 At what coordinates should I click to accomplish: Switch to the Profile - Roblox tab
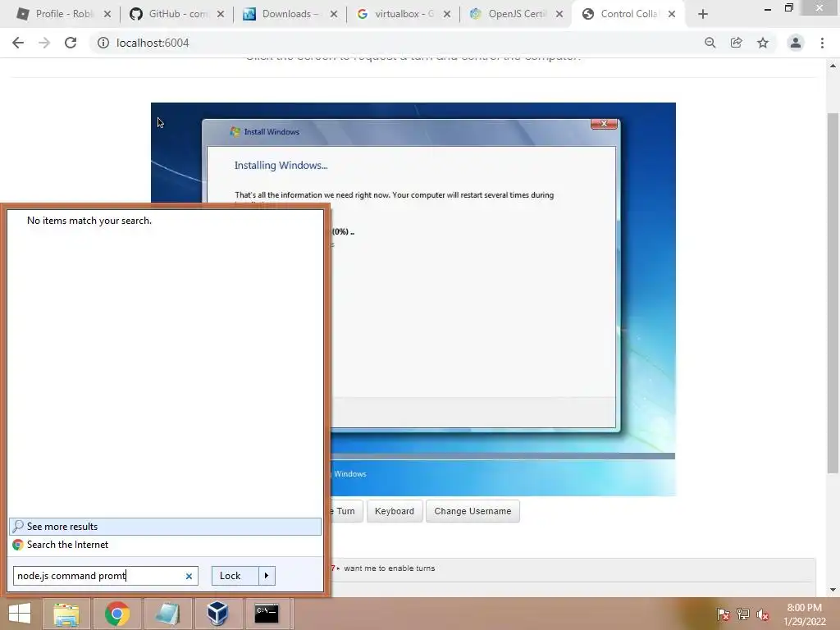[63, 14]
